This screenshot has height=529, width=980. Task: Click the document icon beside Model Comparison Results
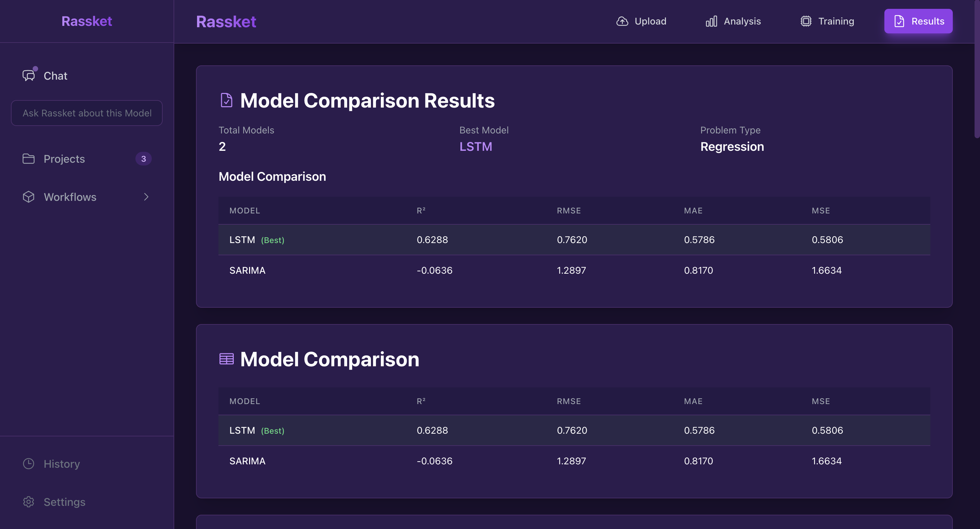pos(226,100)
